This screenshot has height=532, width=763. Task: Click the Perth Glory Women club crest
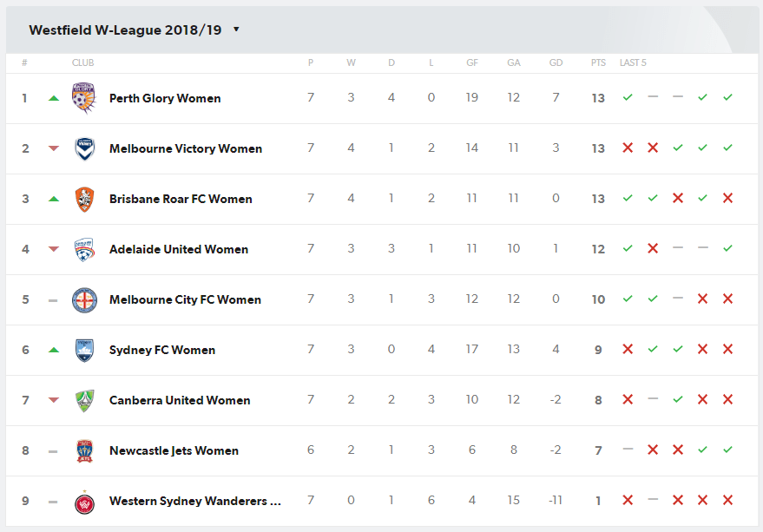(x=83, y=98)
